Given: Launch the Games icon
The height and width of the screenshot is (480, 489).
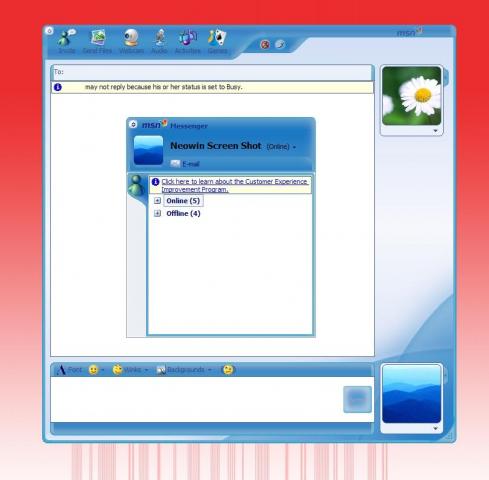Looking at the screenshot, I should pos(217,41).
